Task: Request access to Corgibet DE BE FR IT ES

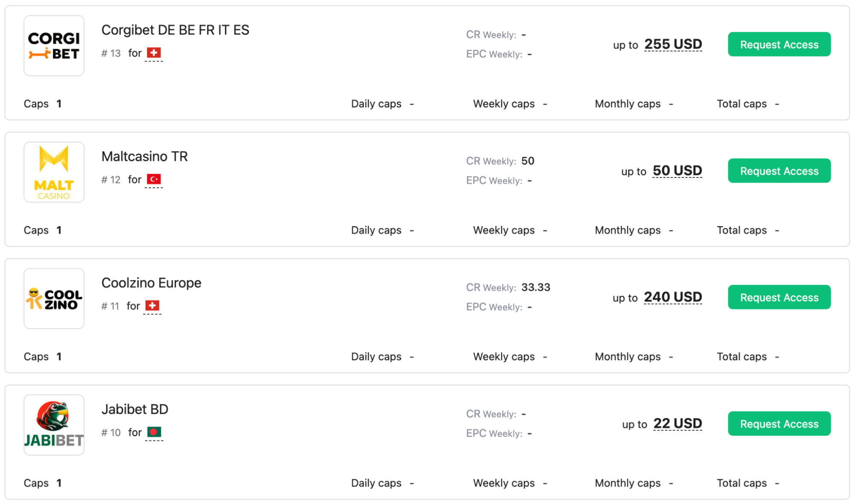Action: pos(779,44)
